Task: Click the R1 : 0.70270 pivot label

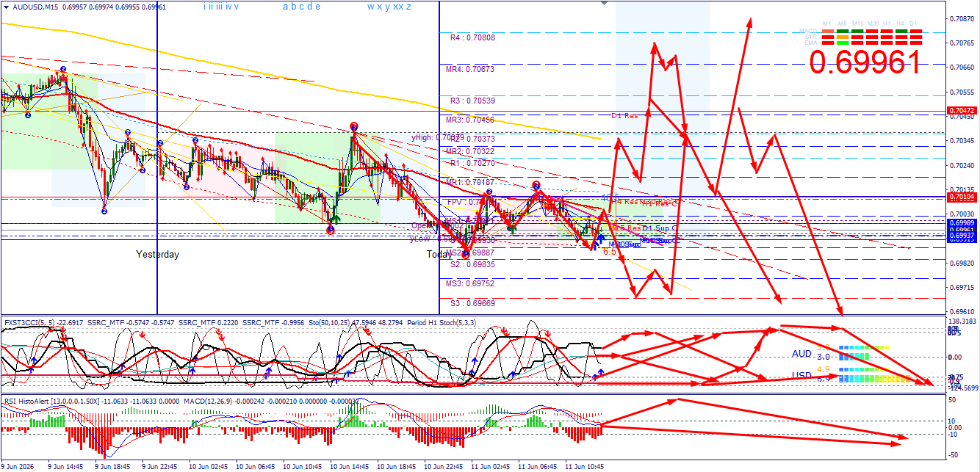Action: pyautogui.click(x=472, y=163)
